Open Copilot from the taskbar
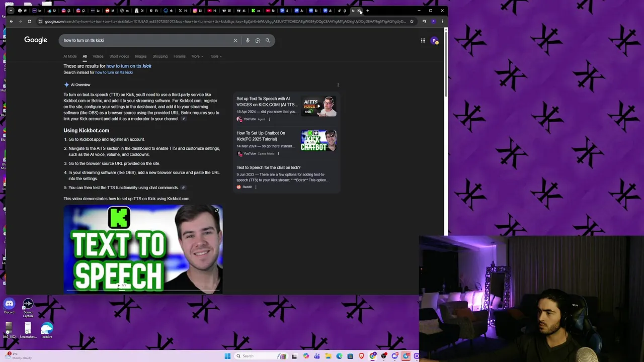Image resolution: width=644 pixels, height=362 pixels. tap(306, 356)
